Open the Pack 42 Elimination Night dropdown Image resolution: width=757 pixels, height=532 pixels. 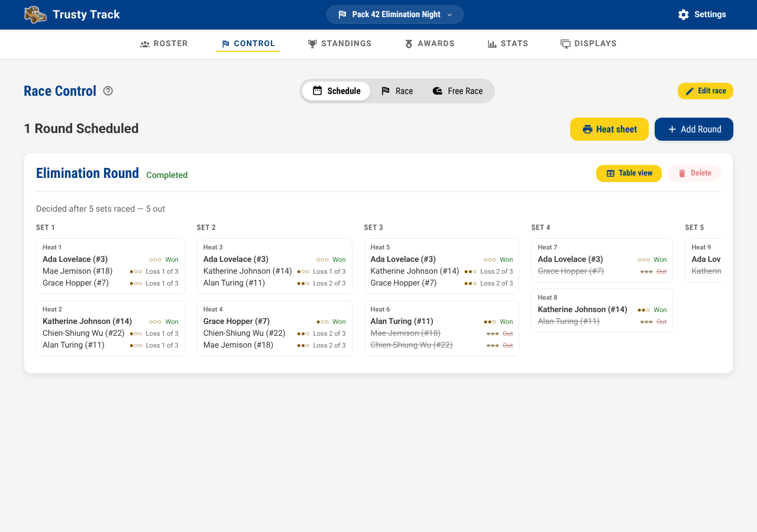395,15
